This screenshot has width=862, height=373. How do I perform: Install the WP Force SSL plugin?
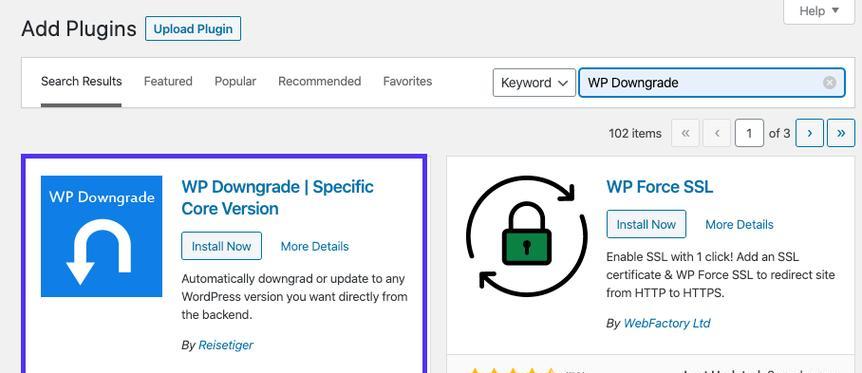pos(646,224)
